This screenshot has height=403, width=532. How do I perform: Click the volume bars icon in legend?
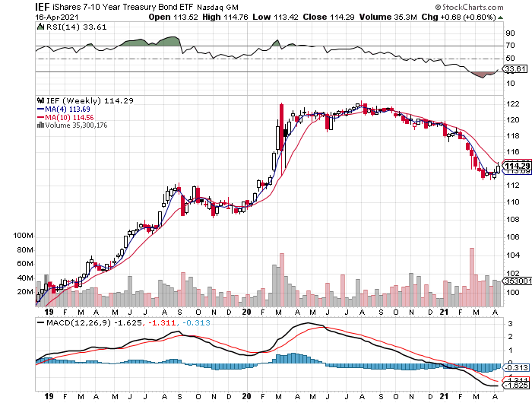(40, 125)
